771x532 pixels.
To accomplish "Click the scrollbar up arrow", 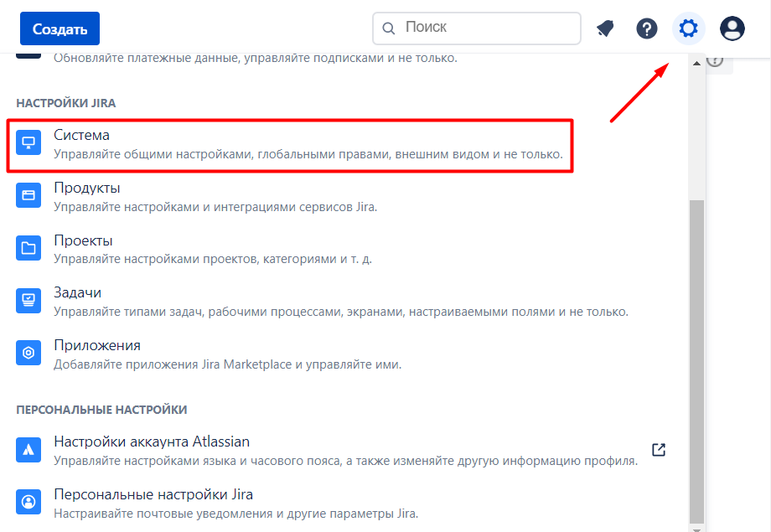I will (x=696, y=64).
